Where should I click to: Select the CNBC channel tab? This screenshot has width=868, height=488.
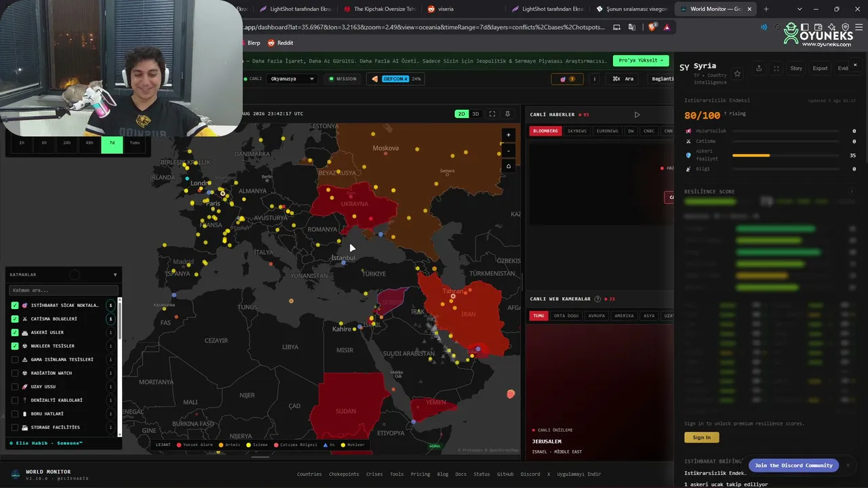click(x=649, y=131)
